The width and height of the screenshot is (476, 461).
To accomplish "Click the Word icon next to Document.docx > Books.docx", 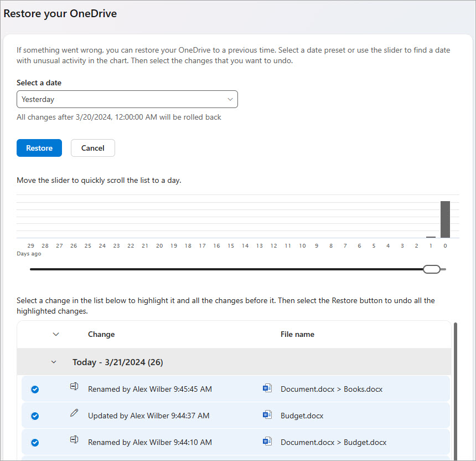I will coord(267,389).
